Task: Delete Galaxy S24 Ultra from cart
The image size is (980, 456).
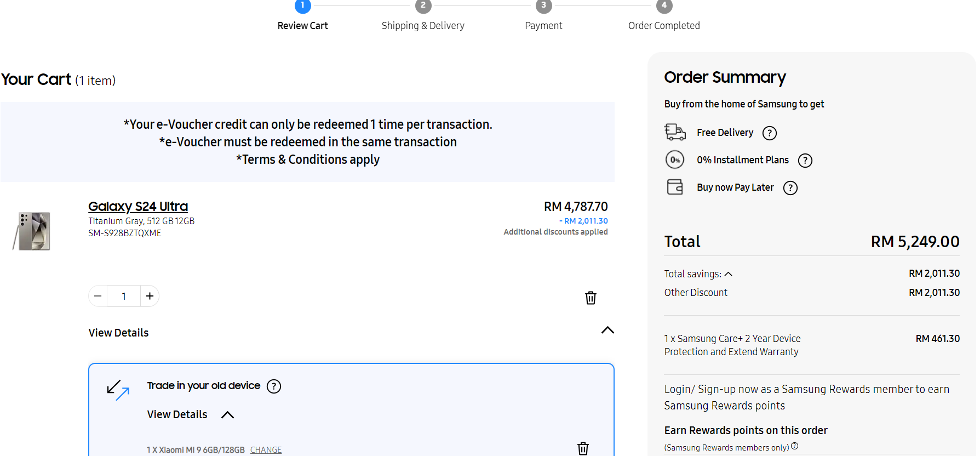Action: tap(591, 298)
